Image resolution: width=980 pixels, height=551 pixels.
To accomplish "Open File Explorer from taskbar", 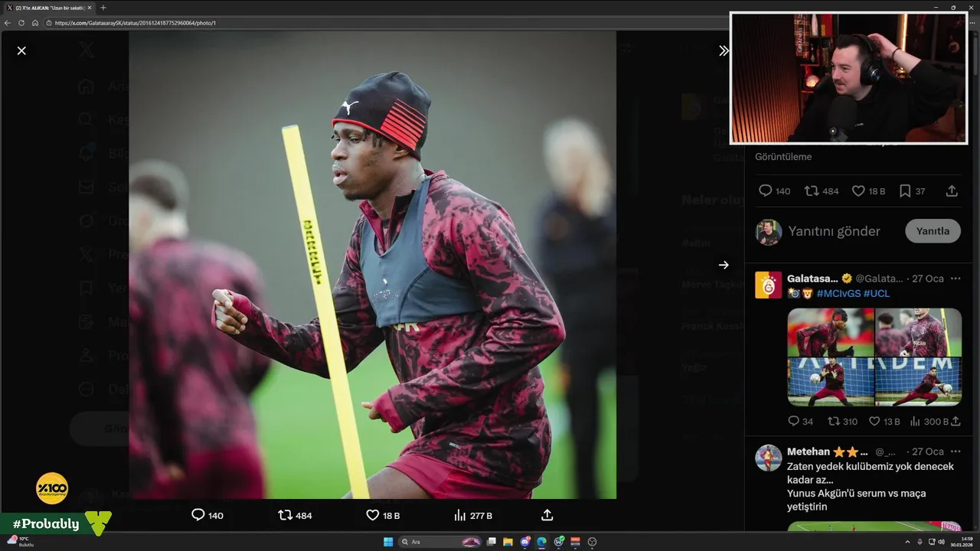I will coord(508,542).
